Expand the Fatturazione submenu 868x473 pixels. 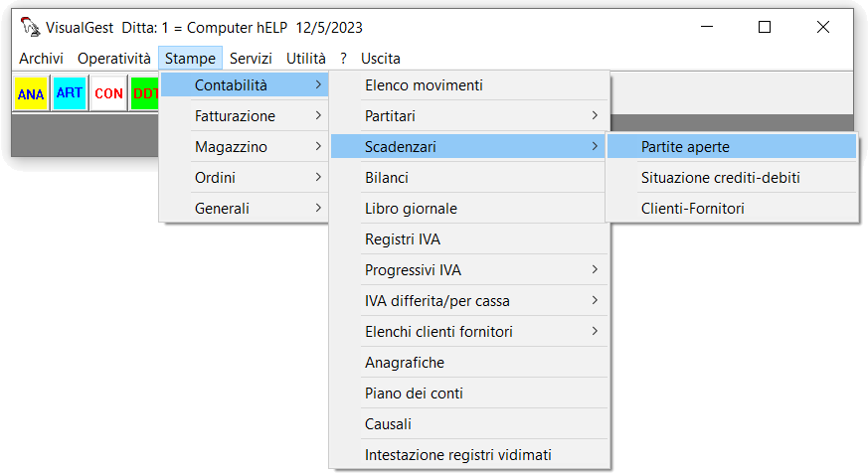point(245,116)
